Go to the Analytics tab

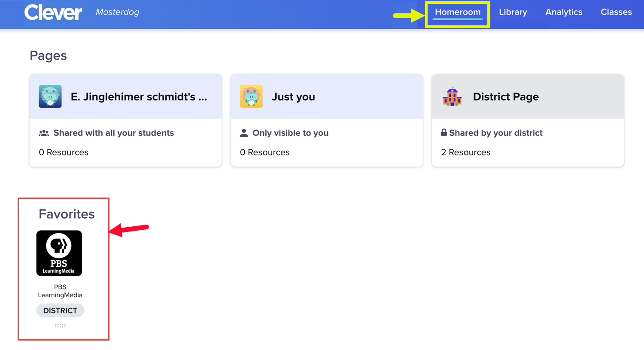coord(564,12)
